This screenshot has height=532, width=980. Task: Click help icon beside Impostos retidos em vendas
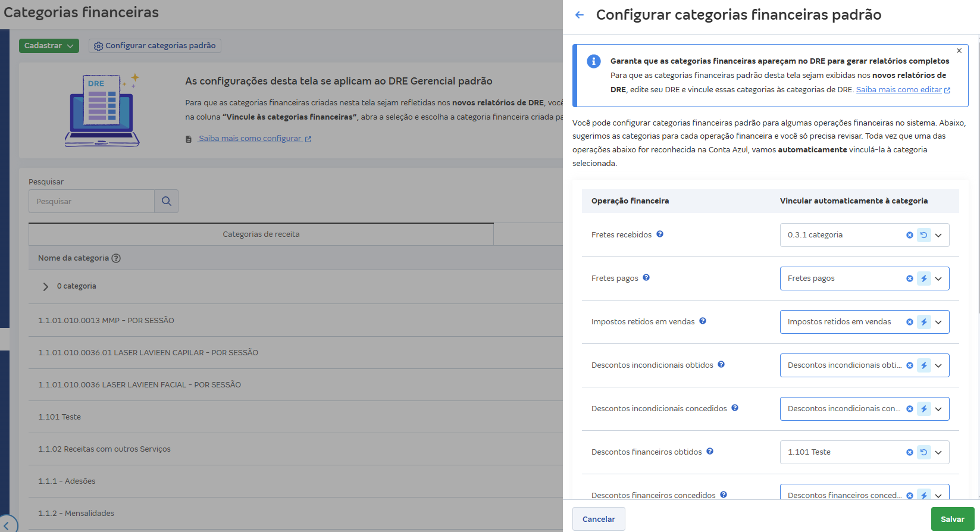point(703,321)
